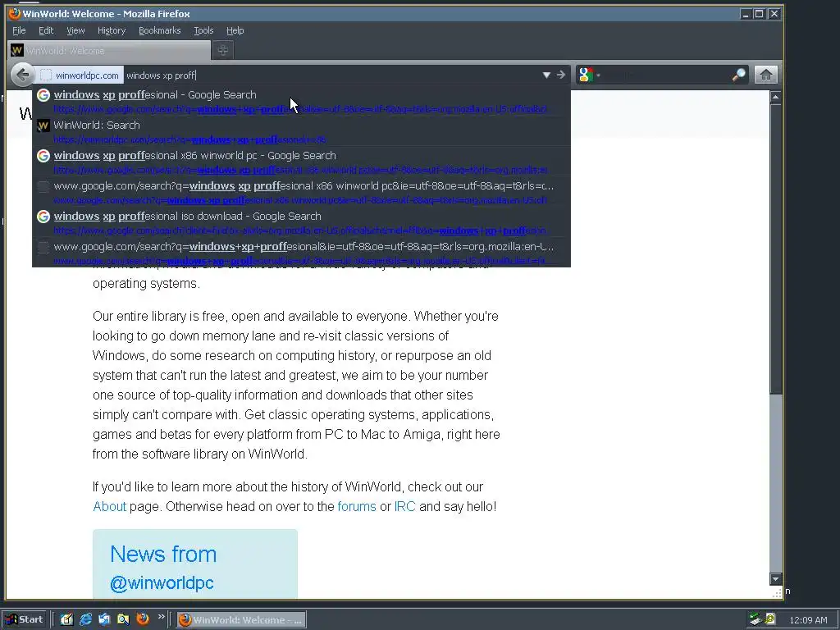
Task: Click the search magnifier quick launch icon
Action: (x=123, y=619)
